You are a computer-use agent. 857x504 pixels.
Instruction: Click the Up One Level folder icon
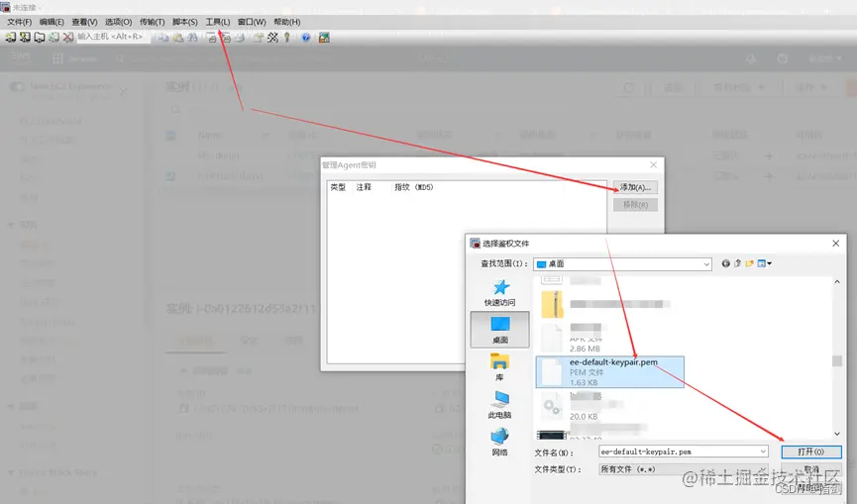[x=737, y=263]
